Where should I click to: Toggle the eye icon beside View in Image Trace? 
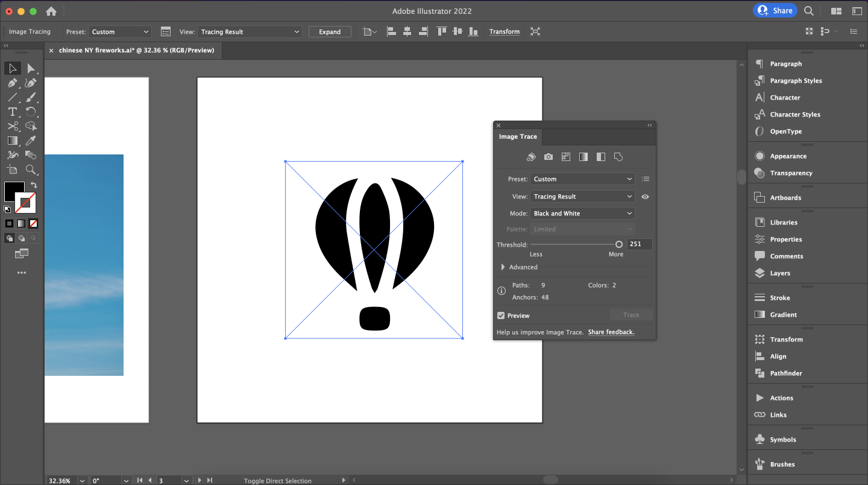pos(645,197)
